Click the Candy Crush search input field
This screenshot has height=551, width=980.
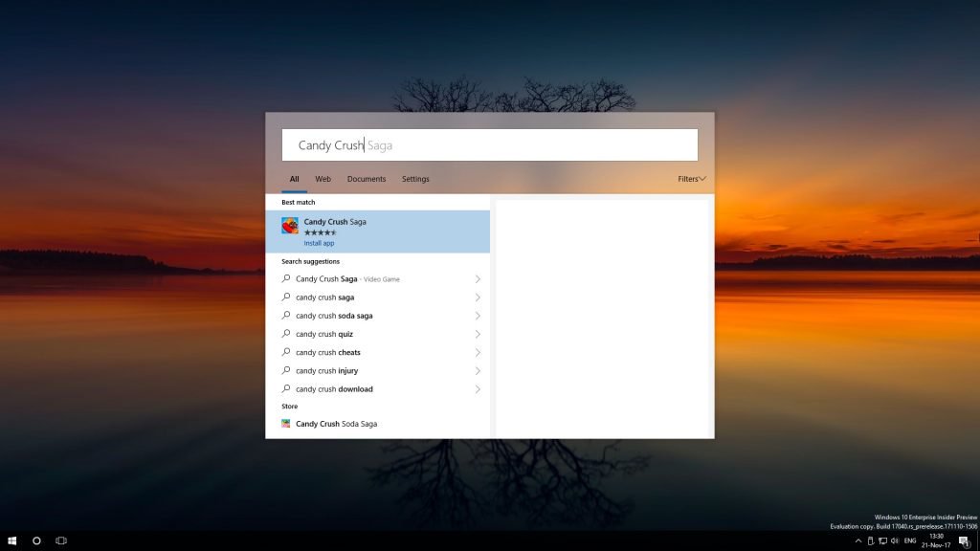click(x=489, y=145)
